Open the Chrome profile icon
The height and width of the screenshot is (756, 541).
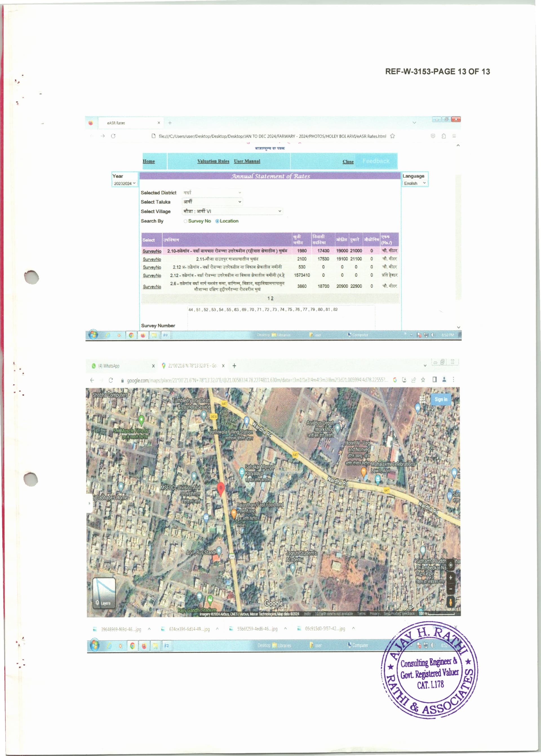pyautogui.click(x=444, y=379)
